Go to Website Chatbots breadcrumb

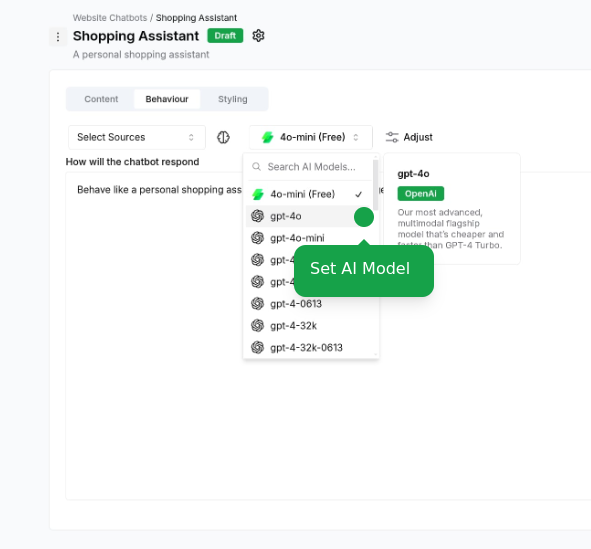110,18
